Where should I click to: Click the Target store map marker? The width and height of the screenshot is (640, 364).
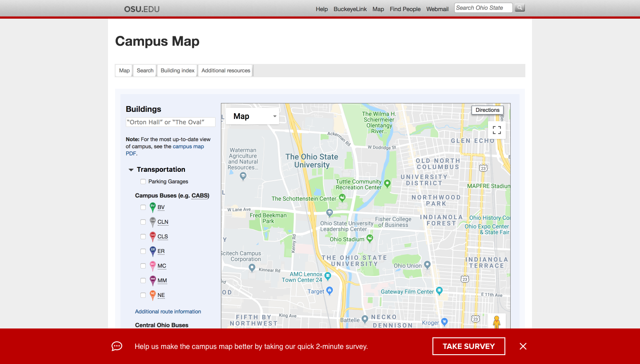click(x=329, y=291)
